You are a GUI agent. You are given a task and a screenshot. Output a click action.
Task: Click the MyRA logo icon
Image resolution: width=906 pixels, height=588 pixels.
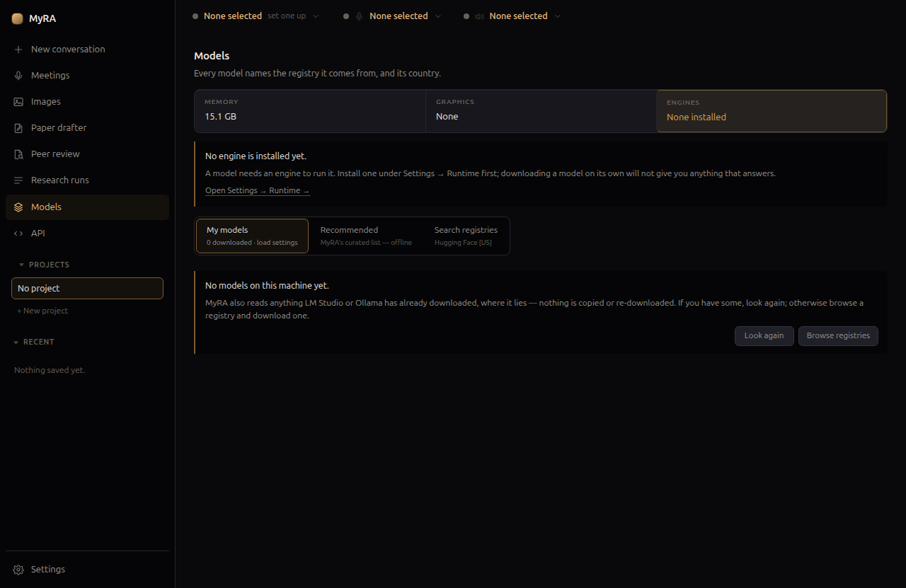tap(18, 19)
